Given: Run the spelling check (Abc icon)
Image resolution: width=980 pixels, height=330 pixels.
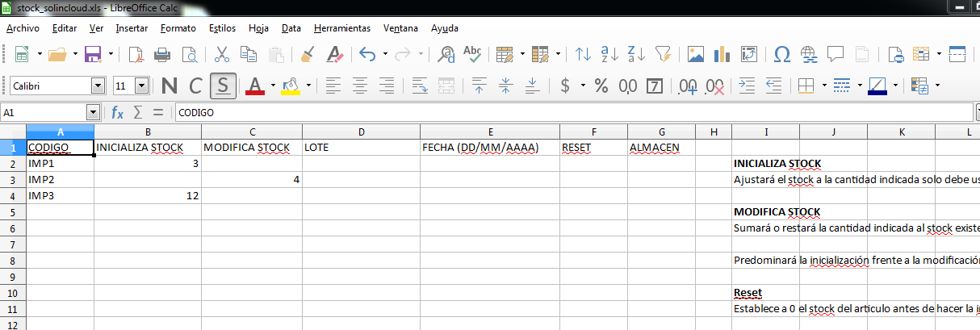Looking at the screenshot, I should tap(472, 55).
